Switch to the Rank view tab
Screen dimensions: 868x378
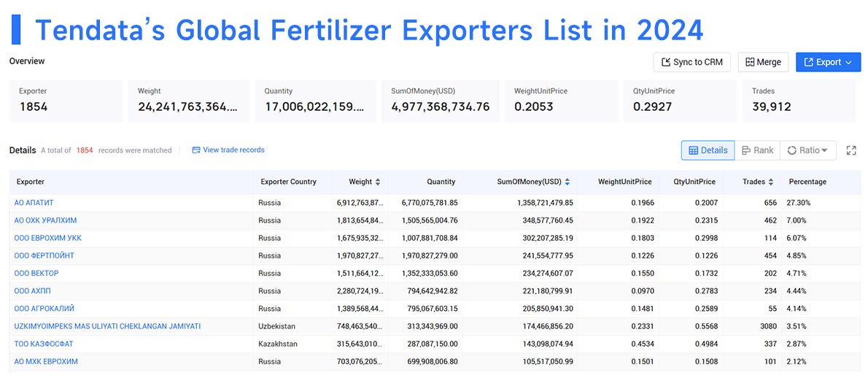[757, 150]
